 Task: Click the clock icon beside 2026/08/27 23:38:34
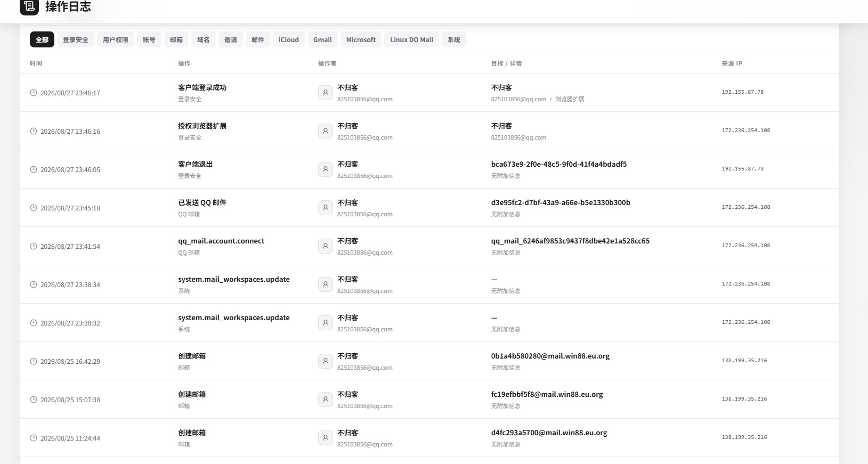point(34,284)
